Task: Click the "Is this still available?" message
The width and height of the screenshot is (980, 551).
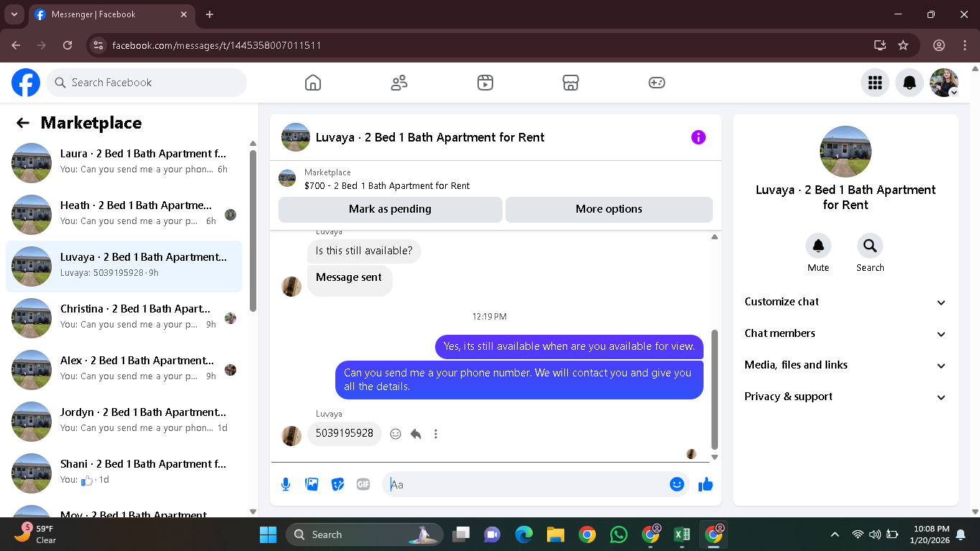Action: coord(364,251)
